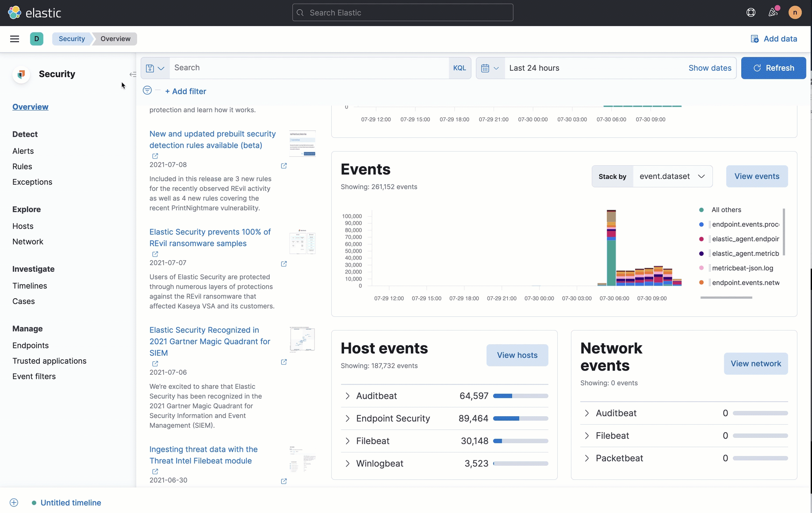Click the View hosts button

[x=517, y=355]
